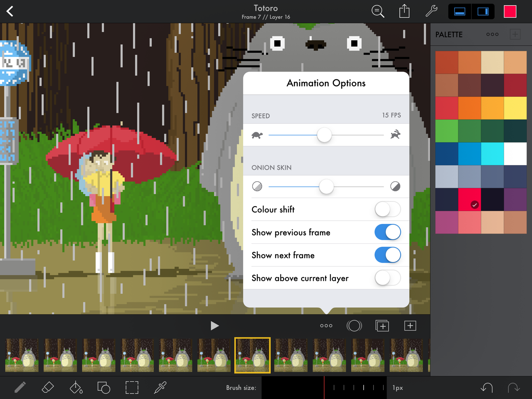This screenshot has width=532, height=399.
Task: Click the turtle slow-speed icon
Action: point(257,135)
